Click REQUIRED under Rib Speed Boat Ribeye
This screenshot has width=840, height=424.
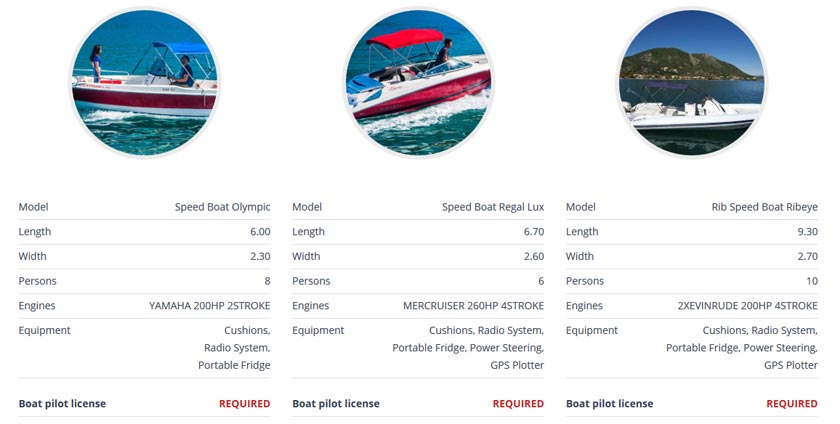[792, 404]
